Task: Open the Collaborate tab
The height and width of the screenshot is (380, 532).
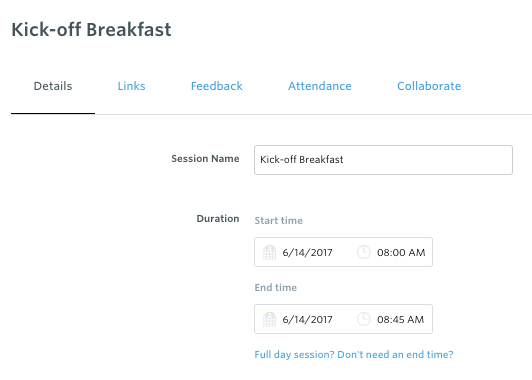Action: coord(429,86)
